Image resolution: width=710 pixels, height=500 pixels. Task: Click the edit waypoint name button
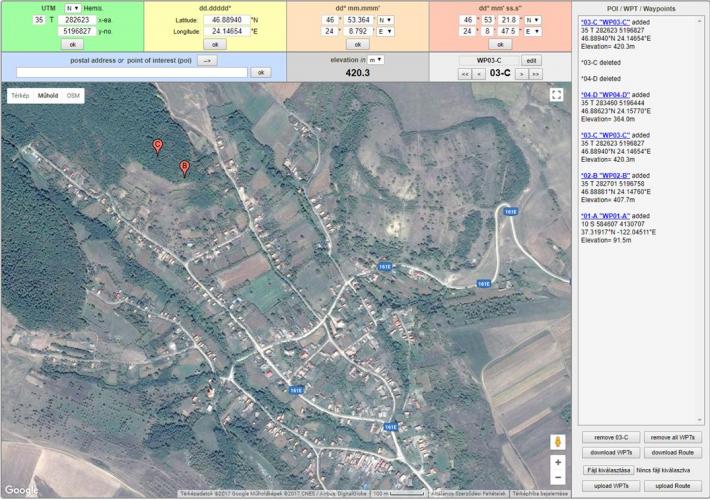click(533, 60)
